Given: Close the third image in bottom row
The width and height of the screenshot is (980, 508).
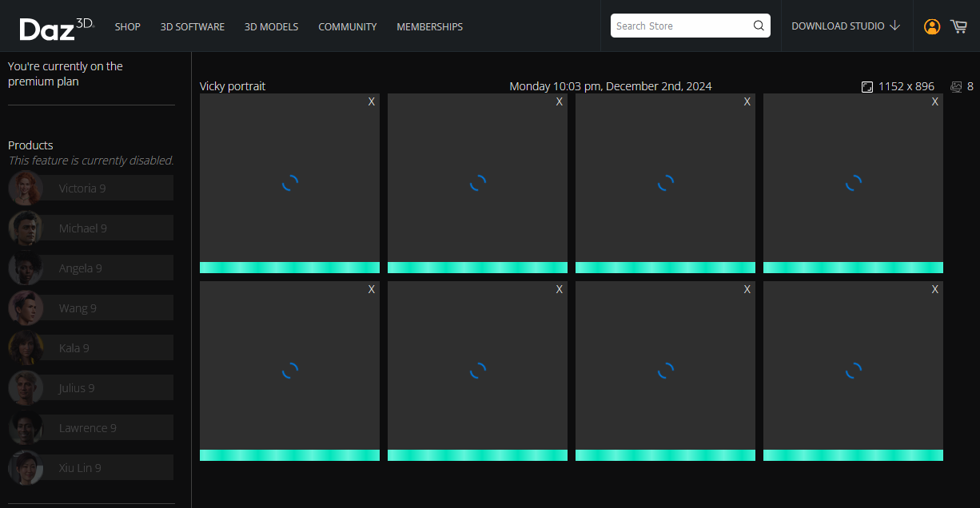Looking at the screenshot, I should pos(747,289).
